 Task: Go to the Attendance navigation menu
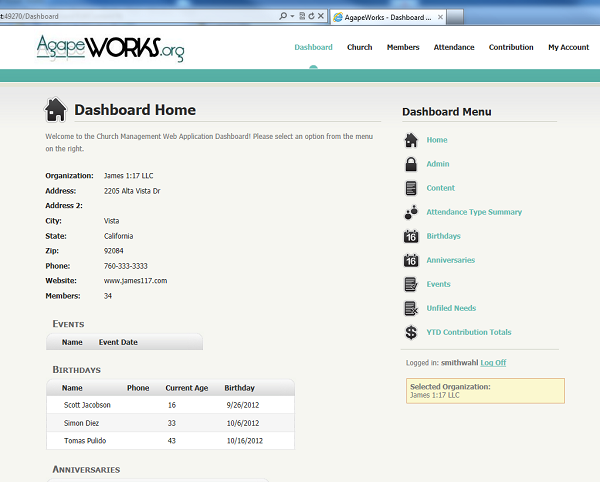coord(454,47)
